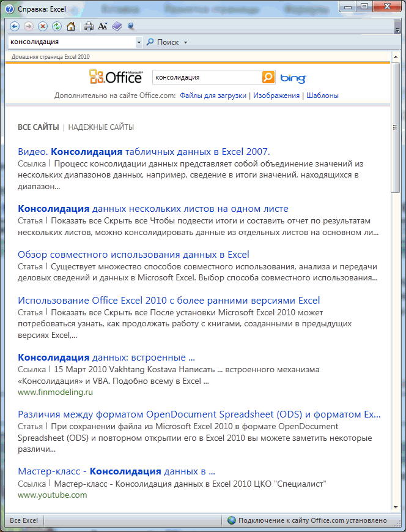Open the www.finmodeling.ru address

(x=55, y=392)
